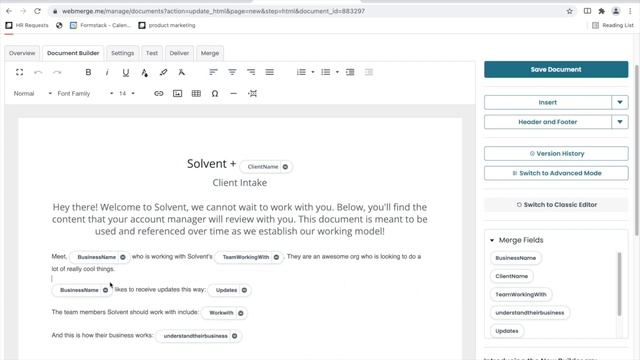Screen dimensions: 640x360
Task: Justify text alignment
Action: click(x=269, y=72)
